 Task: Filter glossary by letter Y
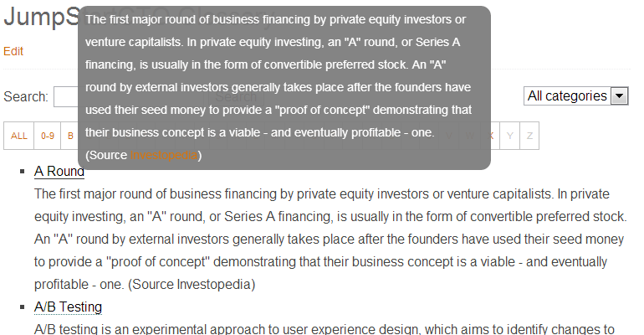(510, 136)
